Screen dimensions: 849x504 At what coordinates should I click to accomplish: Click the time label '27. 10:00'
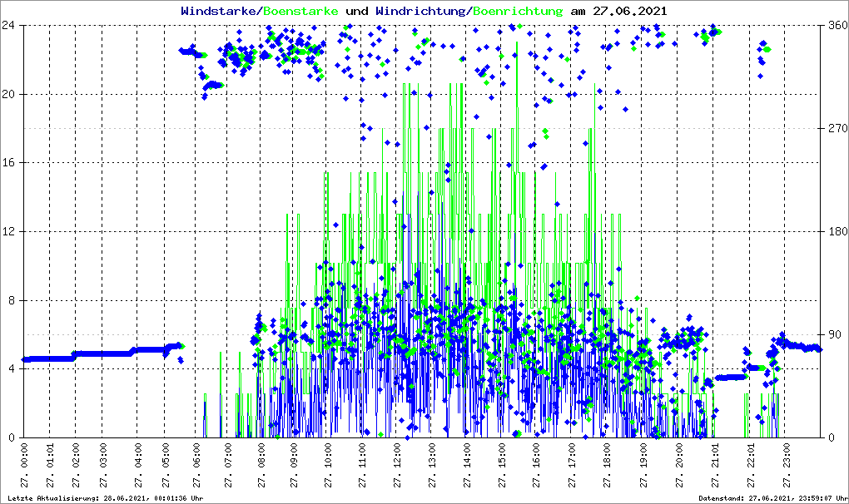tap(328, 465)
